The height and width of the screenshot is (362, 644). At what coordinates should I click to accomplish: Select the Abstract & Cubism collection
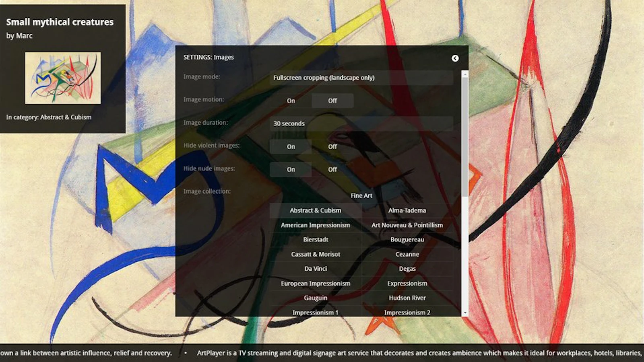pos(316,210)
